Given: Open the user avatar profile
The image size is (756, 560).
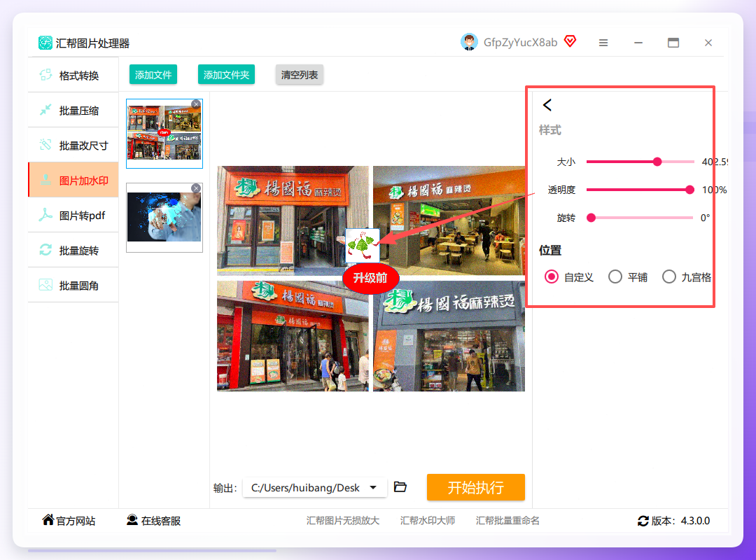Looking at the screenshot, I should [468, 42].
